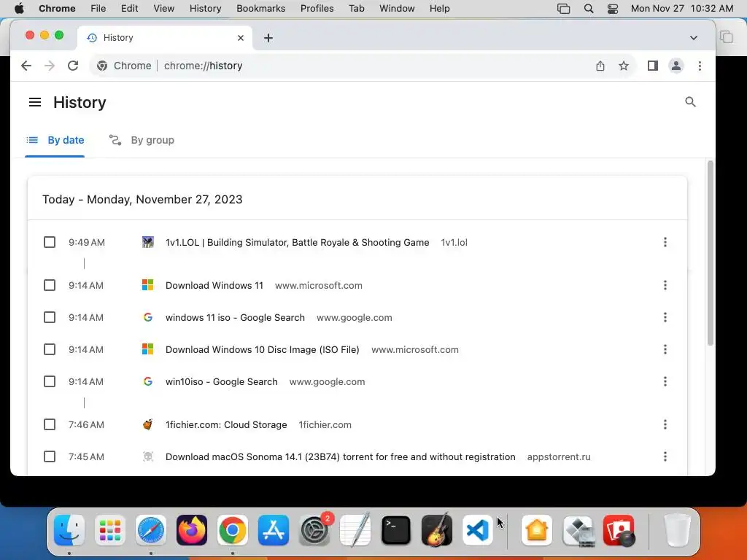Open actions for Windows 10 Disc Image entry
The width and height of the screenshot is (747, 560).
(x=665, y=349)
